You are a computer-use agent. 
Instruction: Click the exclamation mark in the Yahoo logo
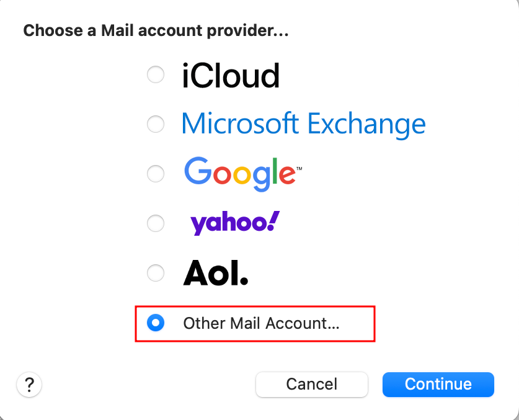pyautogui.click(x=273, y=220)
